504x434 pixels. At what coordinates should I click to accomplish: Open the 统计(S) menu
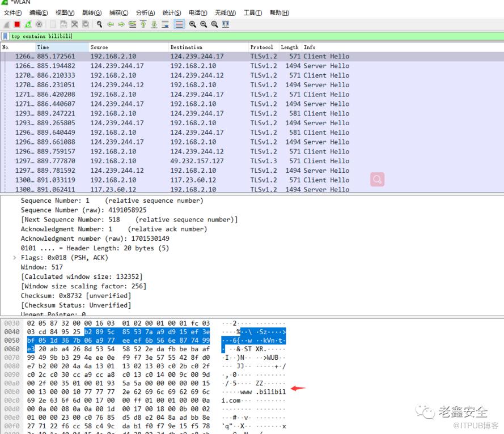[x=171, y=13]
